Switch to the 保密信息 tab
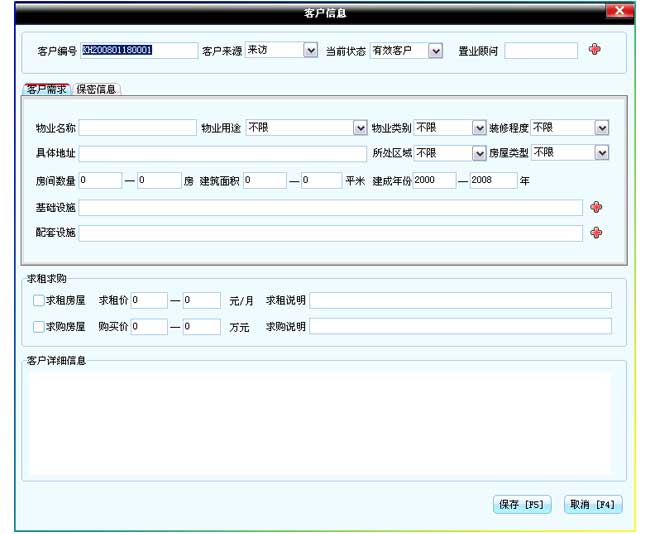Viewport: 650px width, 534px height. tap(97, 89)
